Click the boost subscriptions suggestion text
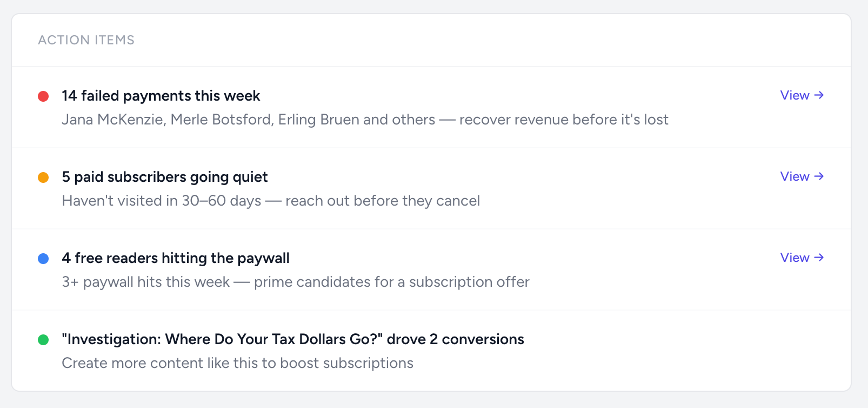This screenshot has height=408, width=868. [x=237, y=363]
